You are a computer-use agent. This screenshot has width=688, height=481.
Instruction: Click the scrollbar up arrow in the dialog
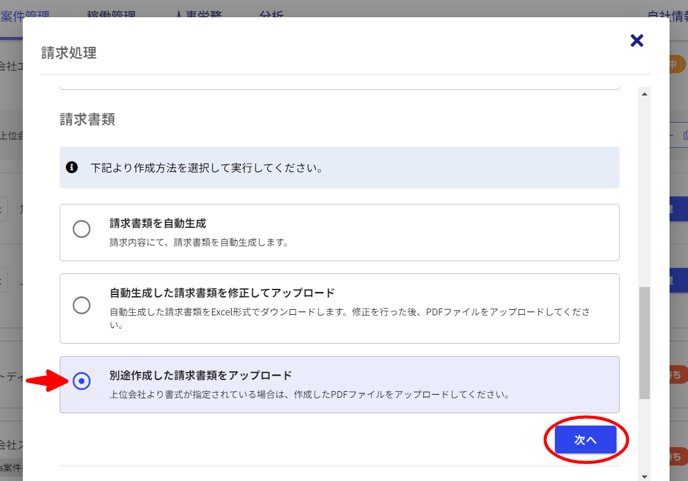pyautogui.click(x=645, y=94)
